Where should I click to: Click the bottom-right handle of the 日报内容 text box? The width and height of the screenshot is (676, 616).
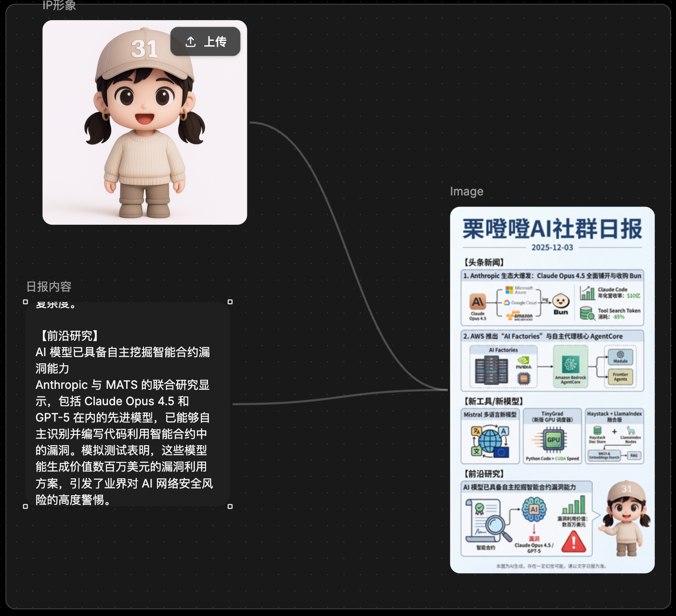[x=230, y=506]
